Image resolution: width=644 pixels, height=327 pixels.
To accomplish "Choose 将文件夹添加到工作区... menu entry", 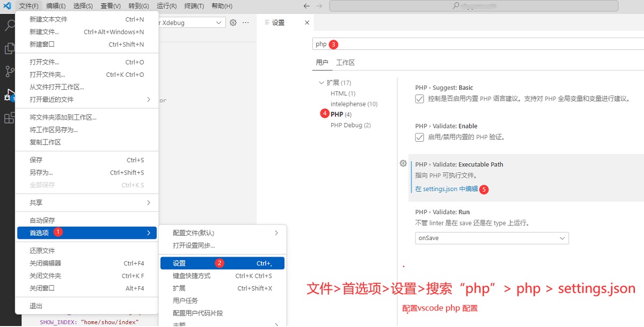I will click(87, 117).
